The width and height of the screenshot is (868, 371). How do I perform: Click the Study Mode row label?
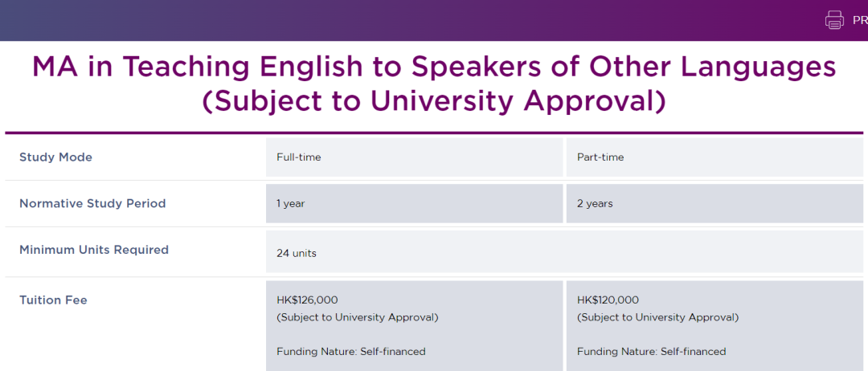tap(55, 157)
